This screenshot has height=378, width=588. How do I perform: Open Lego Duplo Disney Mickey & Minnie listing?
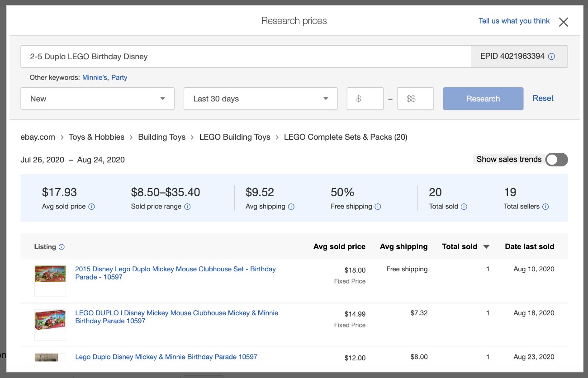[166, 357]
